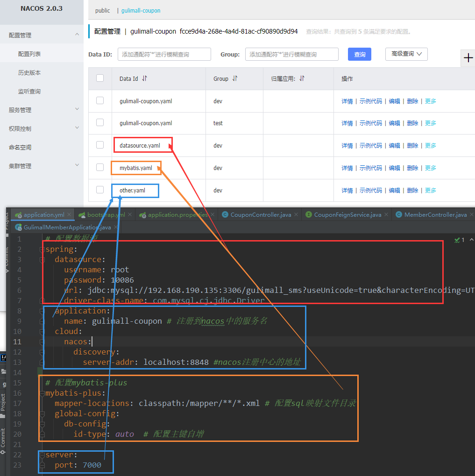Toggle the select-all checkbox in table header
This screenshot has width=475, height=476.
point(100,78)
